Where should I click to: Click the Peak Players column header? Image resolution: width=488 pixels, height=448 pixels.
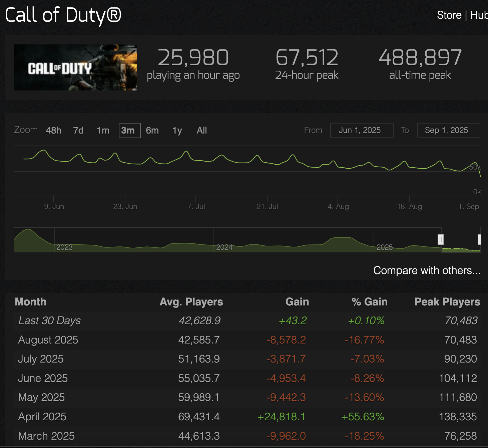[x=447, y=302]
